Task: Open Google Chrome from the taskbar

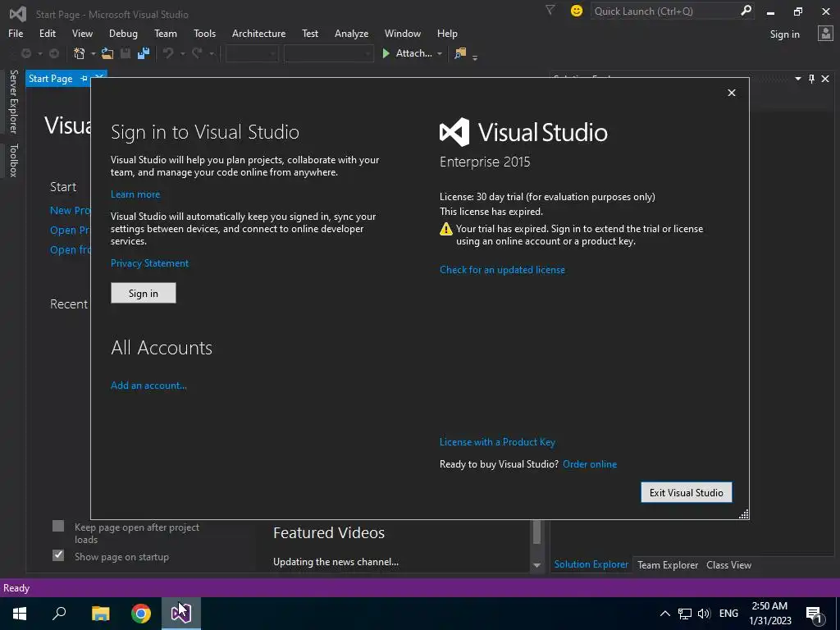Action: point(141,614)
